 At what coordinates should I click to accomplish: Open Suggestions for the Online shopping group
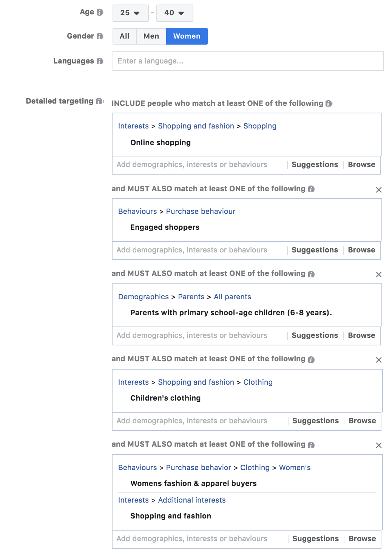click(x=315, y=165)
